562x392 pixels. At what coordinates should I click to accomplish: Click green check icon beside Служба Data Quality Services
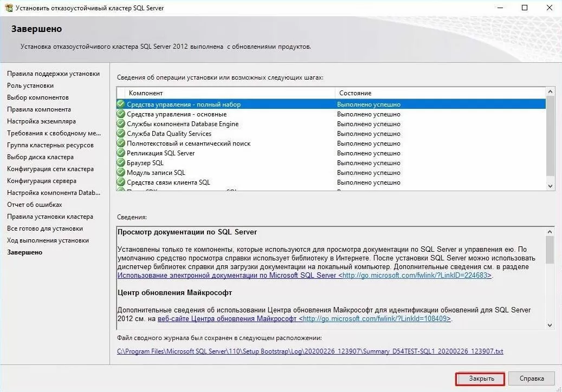tap(121, 133)
